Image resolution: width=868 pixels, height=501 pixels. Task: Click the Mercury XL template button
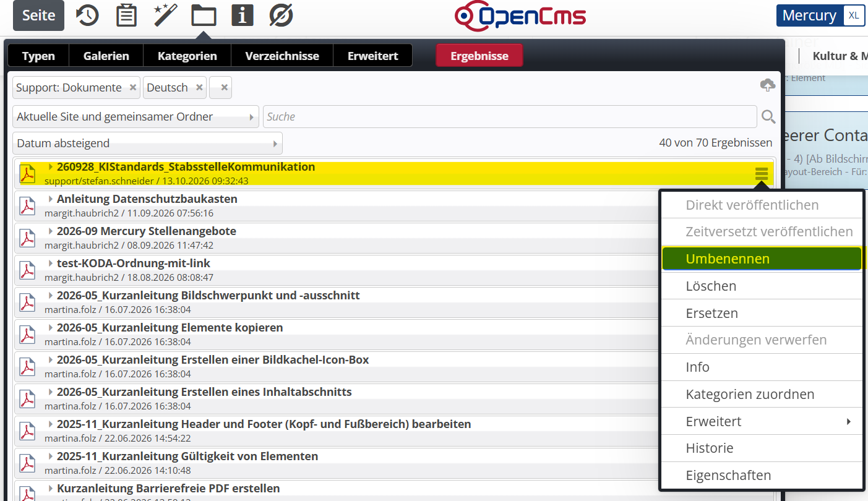point(820,15)
